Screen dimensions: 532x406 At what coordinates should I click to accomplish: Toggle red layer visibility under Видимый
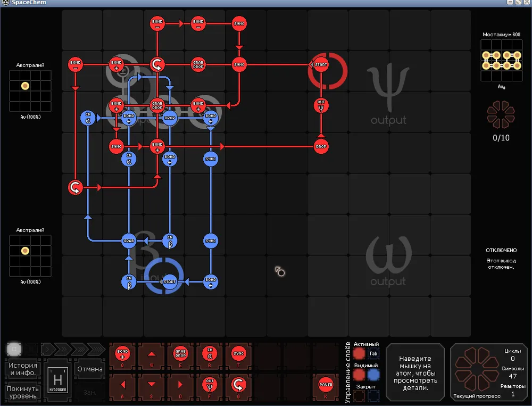[359, 375]
